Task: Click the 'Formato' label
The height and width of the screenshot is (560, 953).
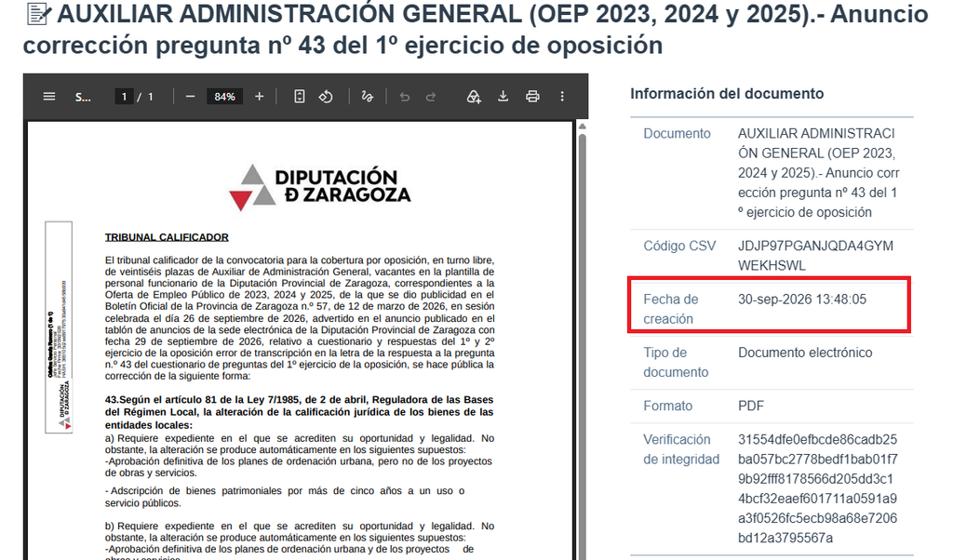Action: click(668, 406)
